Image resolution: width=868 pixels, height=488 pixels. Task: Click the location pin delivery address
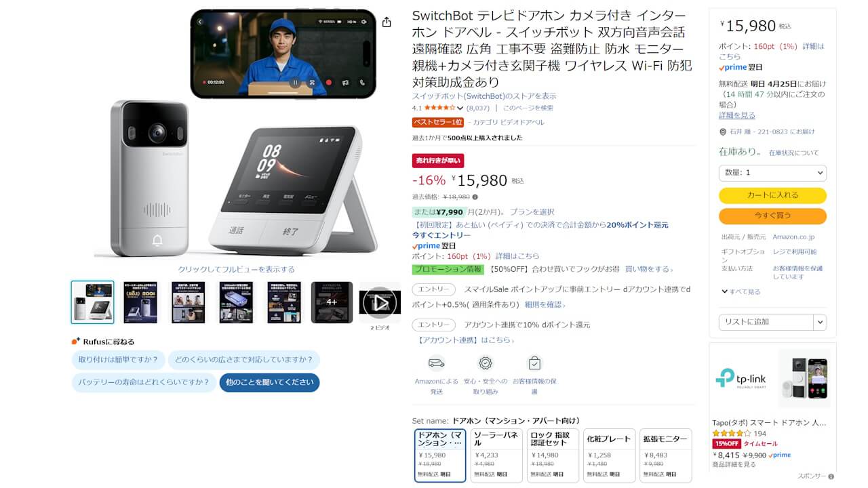pos(767,131)
